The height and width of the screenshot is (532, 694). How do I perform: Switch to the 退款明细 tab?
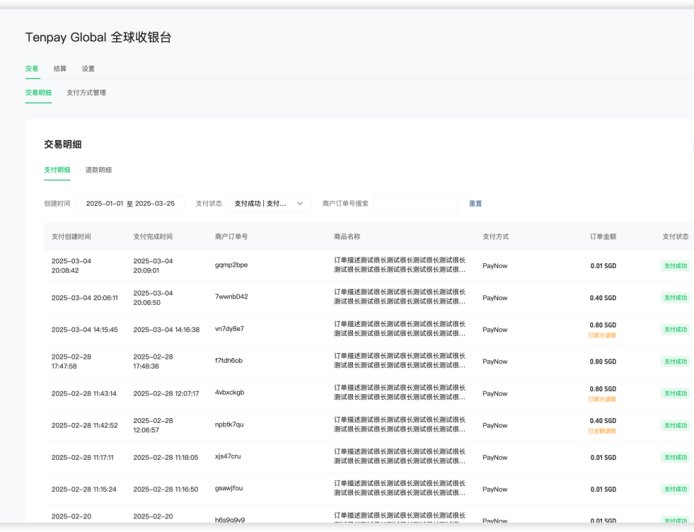click(98, 170)
